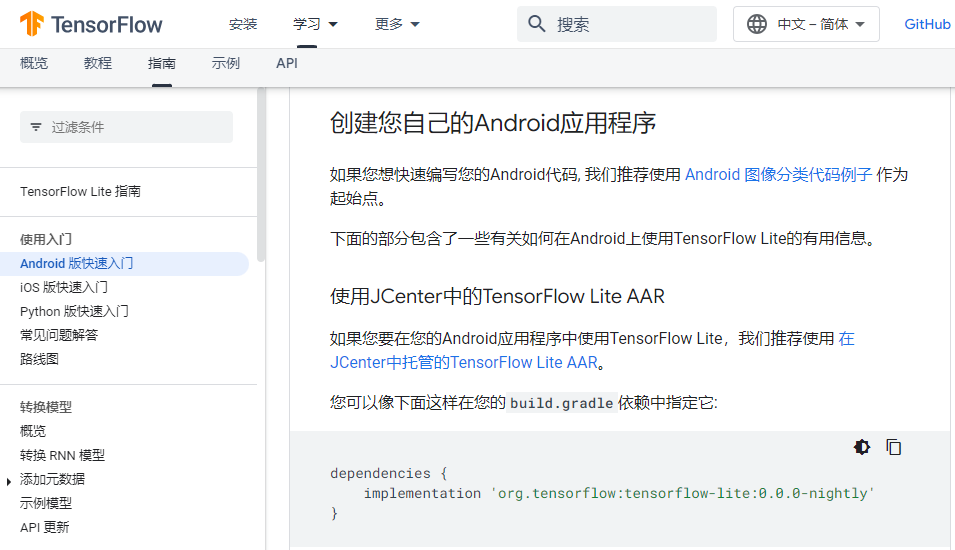Open the 中文 – 简体 language selector

(x=806, y=24)
